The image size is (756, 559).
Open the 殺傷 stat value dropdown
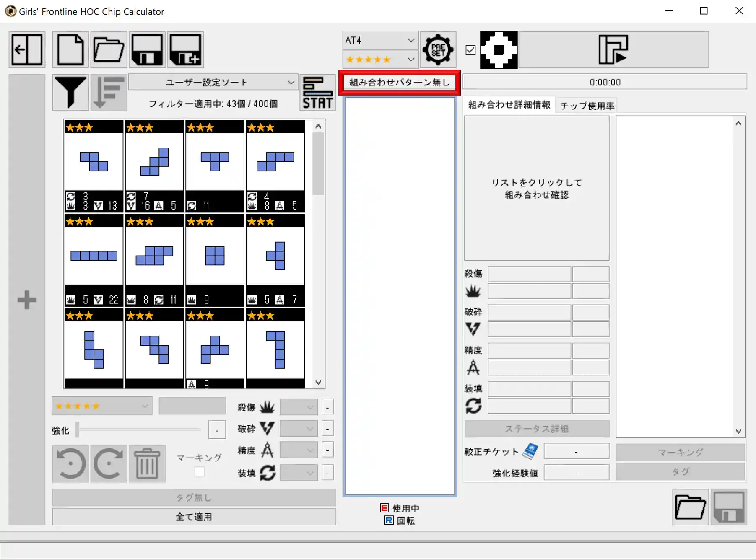[299, 407]
